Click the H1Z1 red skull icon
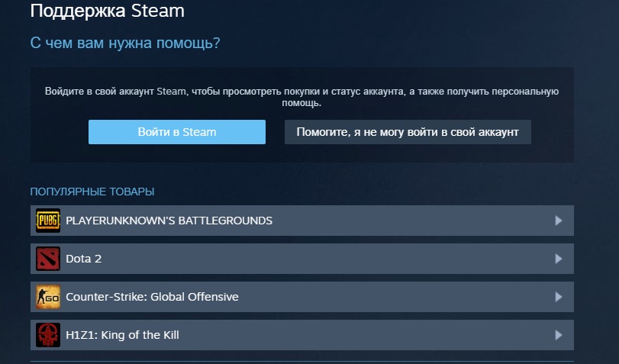The height and width of the screenshot is (364, 619). point(48,335)
